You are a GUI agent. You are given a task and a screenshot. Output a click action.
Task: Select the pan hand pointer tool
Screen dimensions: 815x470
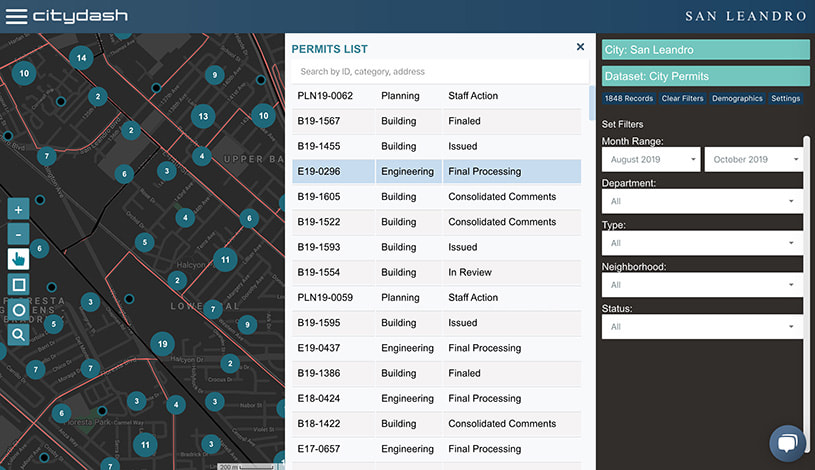tap(18, 260)
